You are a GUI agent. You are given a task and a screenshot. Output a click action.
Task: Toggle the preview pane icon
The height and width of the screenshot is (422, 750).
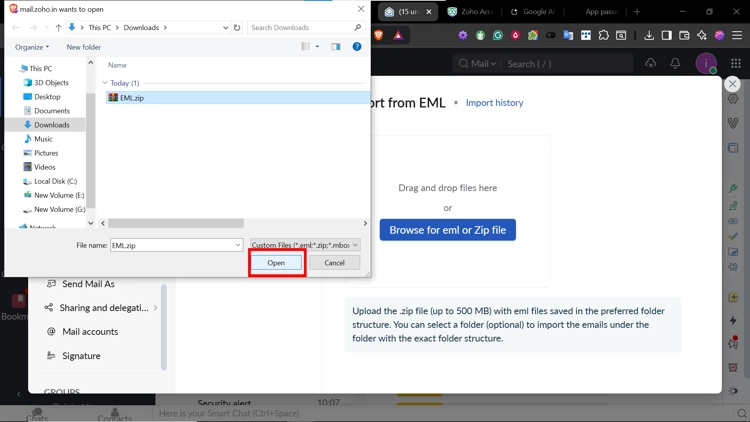(336, 46)
